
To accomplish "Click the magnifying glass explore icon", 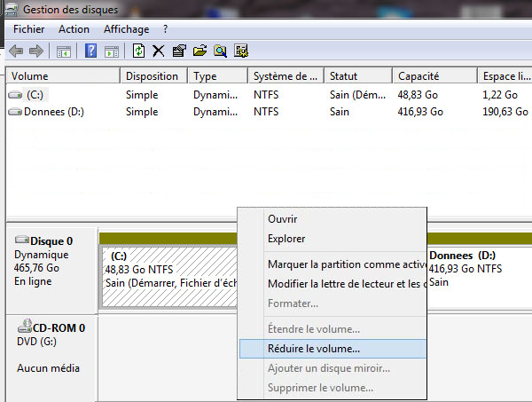I will pos(218,51).
